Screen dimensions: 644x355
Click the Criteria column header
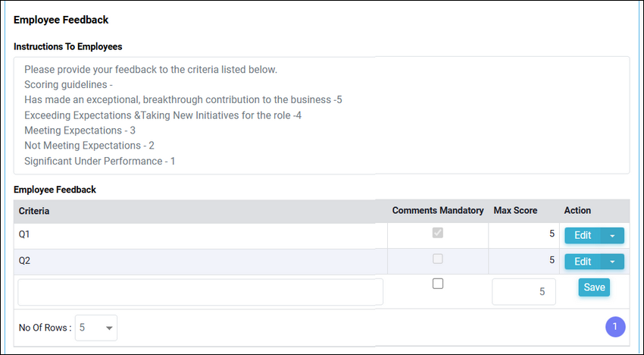[x=34, y=211]
